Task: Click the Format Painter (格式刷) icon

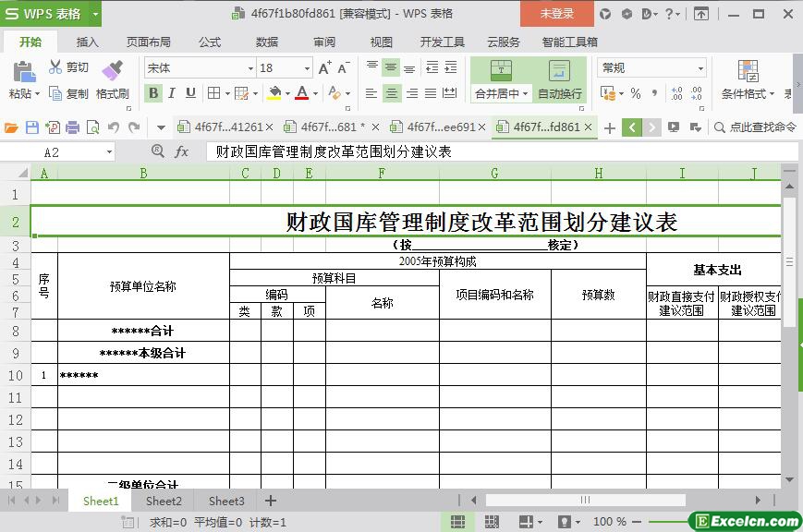Action: (x=112, y=70)
